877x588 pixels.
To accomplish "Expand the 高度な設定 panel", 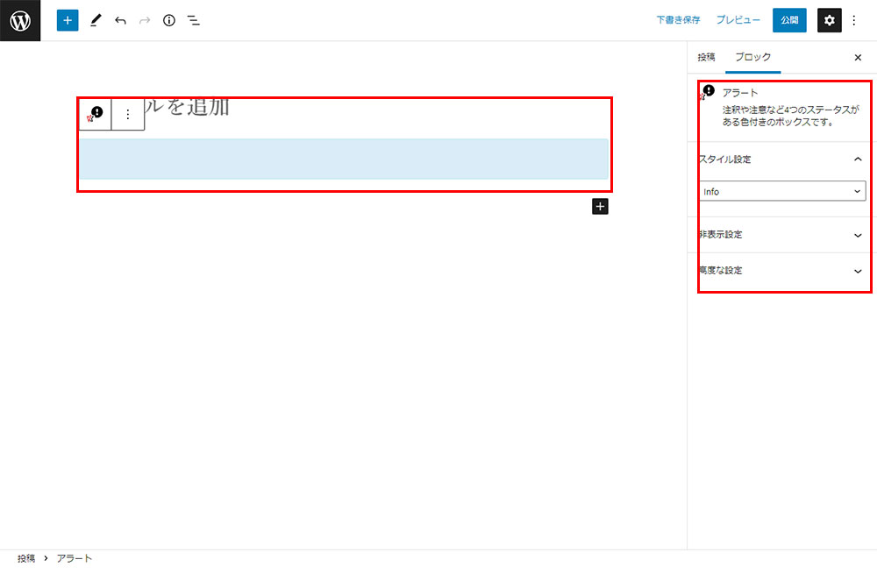I will [858, 271].
